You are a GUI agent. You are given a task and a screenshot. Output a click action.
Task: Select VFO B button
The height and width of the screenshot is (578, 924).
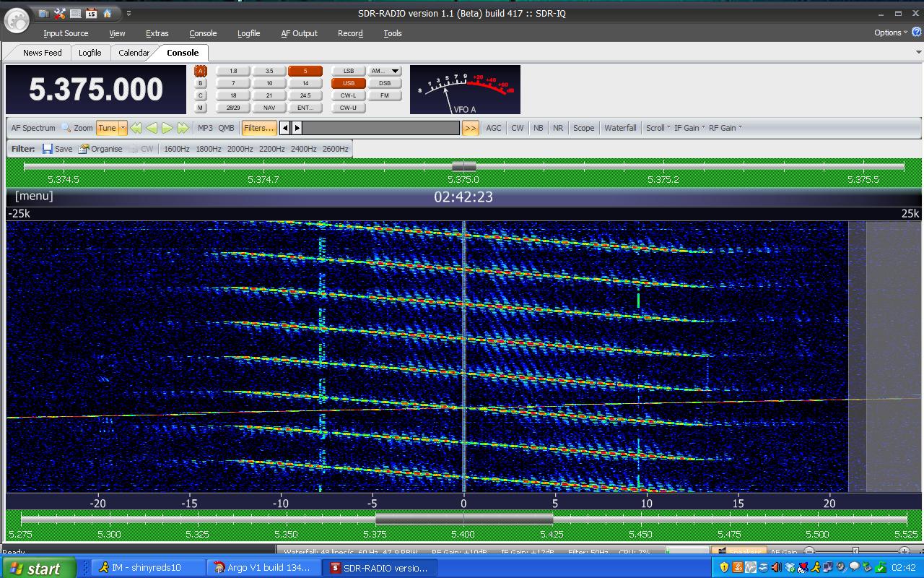[x=201, y=83]
